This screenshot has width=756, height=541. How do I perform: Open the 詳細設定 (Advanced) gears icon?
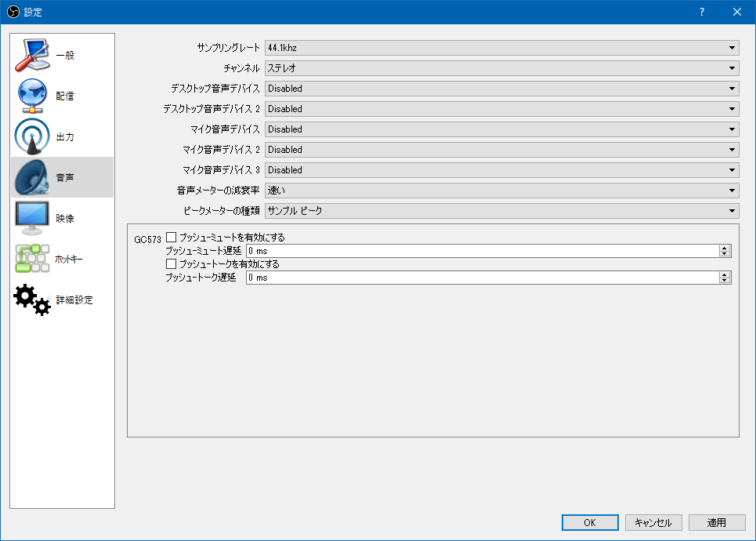coord(32,300)
